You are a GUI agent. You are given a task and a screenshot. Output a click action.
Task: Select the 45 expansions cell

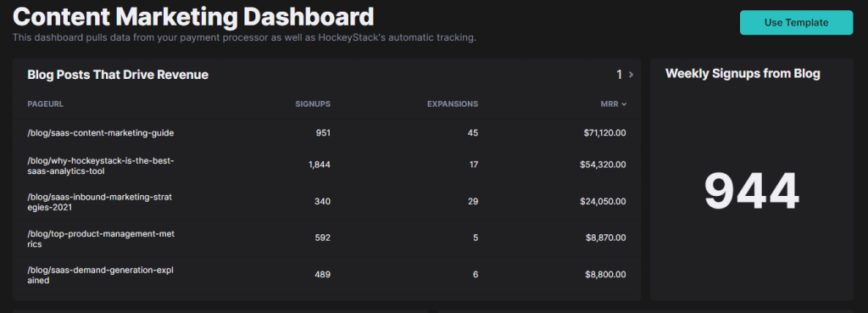coord(473,133)
